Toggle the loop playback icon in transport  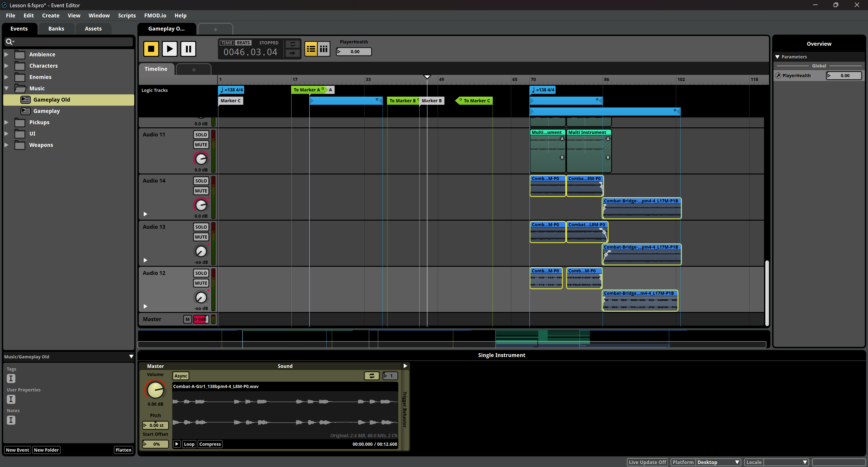point(292,44)
